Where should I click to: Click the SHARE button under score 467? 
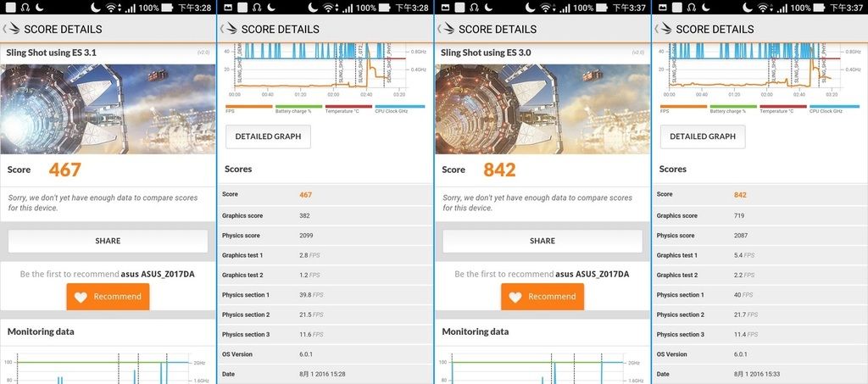[108, 241]
